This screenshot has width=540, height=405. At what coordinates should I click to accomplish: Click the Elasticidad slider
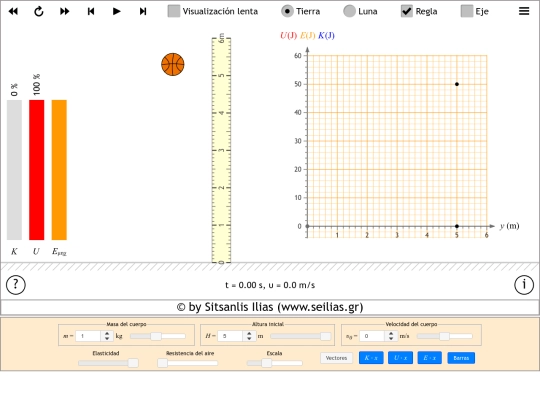[x=108, y=363]
